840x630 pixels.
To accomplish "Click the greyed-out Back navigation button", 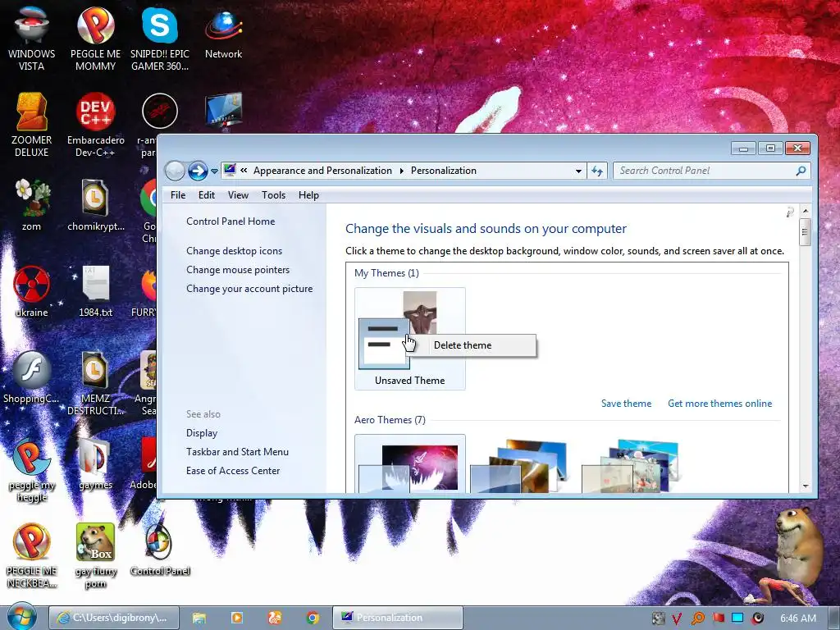I will (175, 171).
